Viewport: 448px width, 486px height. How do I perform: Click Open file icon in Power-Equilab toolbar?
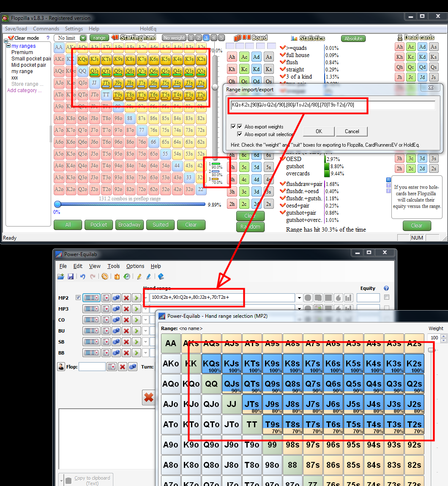pos(61,276)
